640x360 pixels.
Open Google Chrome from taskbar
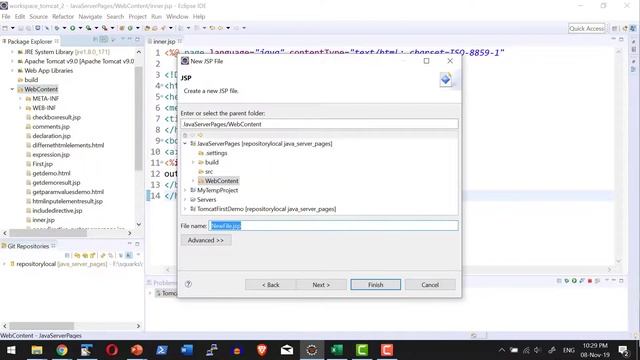click(62, 350)
